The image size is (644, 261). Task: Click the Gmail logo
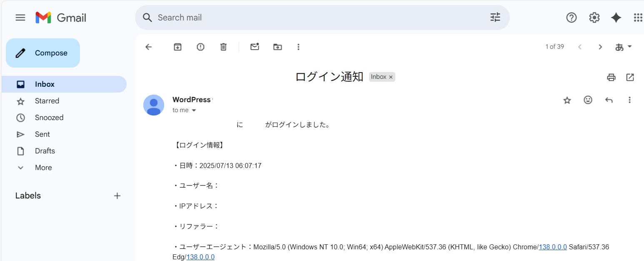point(61,18)
